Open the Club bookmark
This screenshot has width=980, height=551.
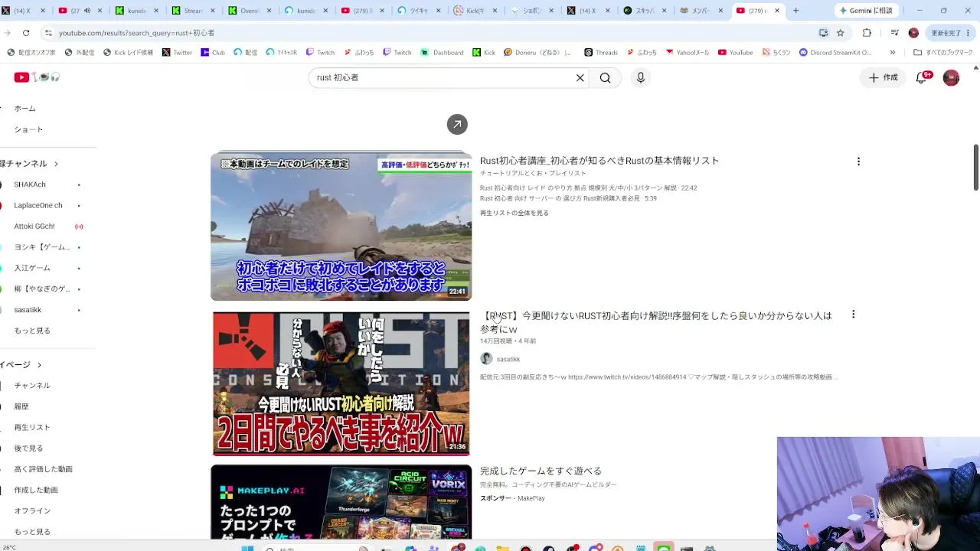(213, 53)
